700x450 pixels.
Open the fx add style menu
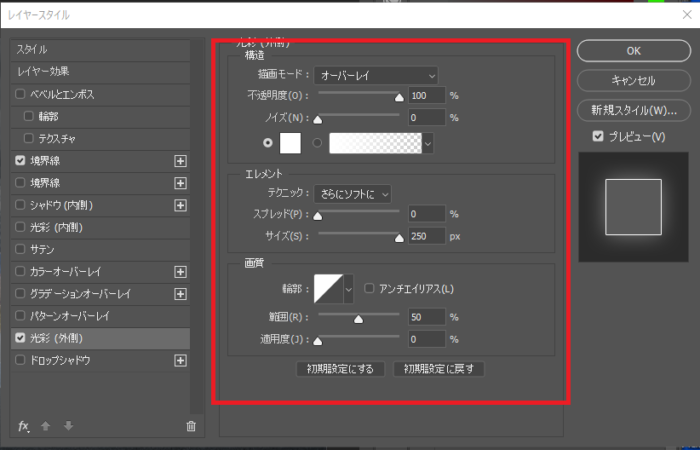pos(23,426)
